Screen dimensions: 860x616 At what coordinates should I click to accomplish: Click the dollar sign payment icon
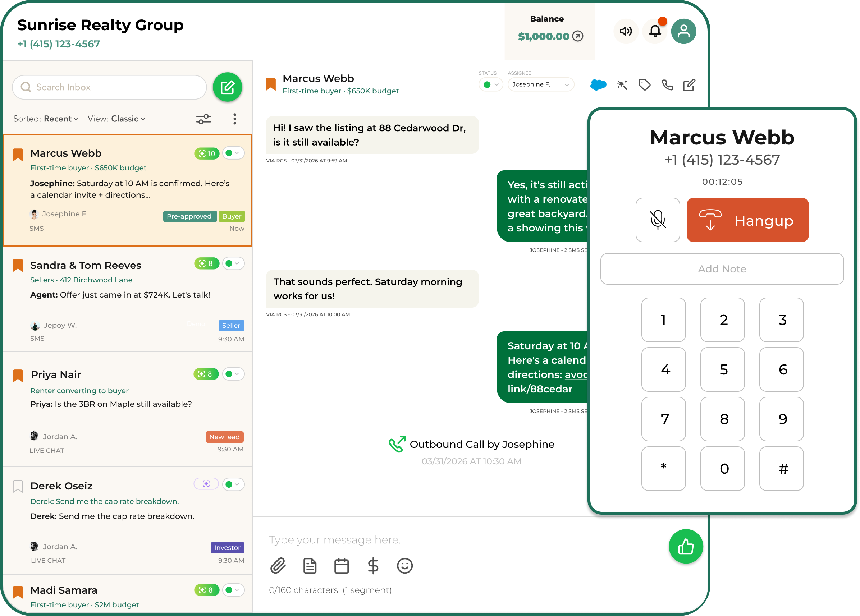[373, 566]
